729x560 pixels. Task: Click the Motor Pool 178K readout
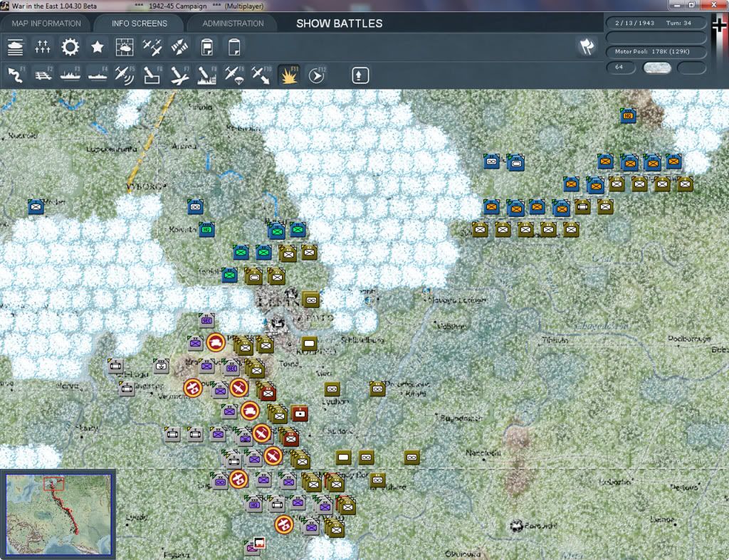tap(656, 51)
